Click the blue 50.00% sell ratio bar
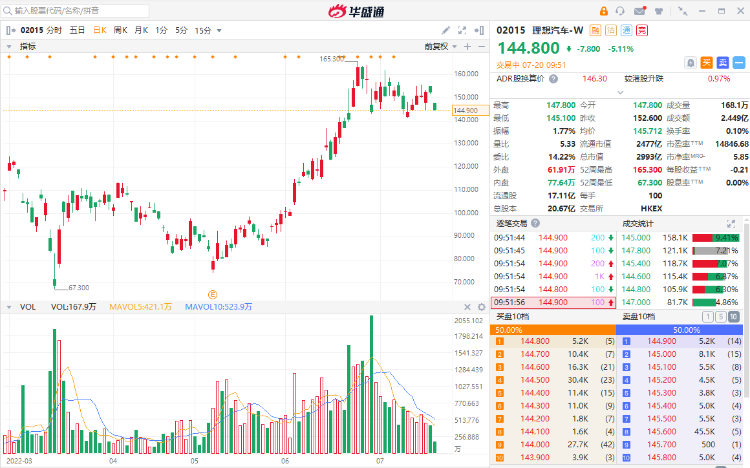The image size is (750, 468). click(679, 330)
